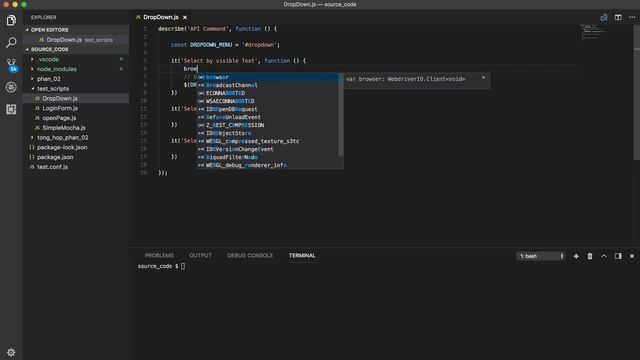This screenshot has width=640, height=360.
Task: Switch to the PROBLEMS tab
Action: pos(159,256)
